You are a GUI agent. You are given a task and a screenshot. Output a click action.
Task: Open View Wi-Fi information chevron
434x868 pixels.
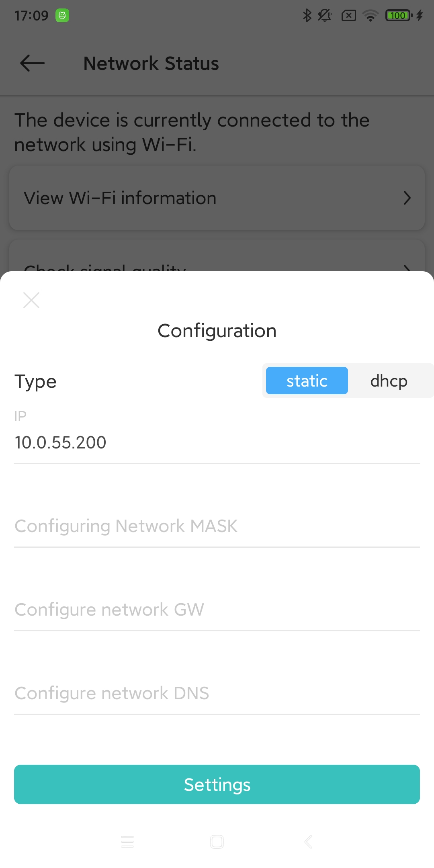tap(407, 198)
